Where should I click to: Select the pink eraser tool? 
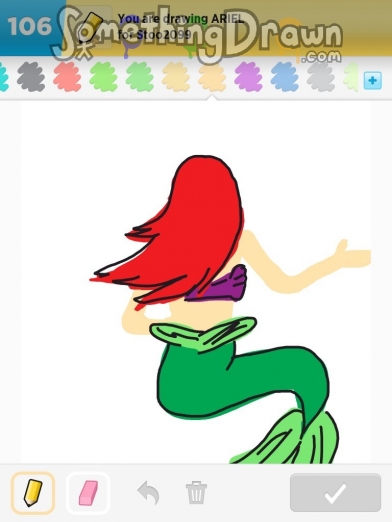tap(88, 493)
